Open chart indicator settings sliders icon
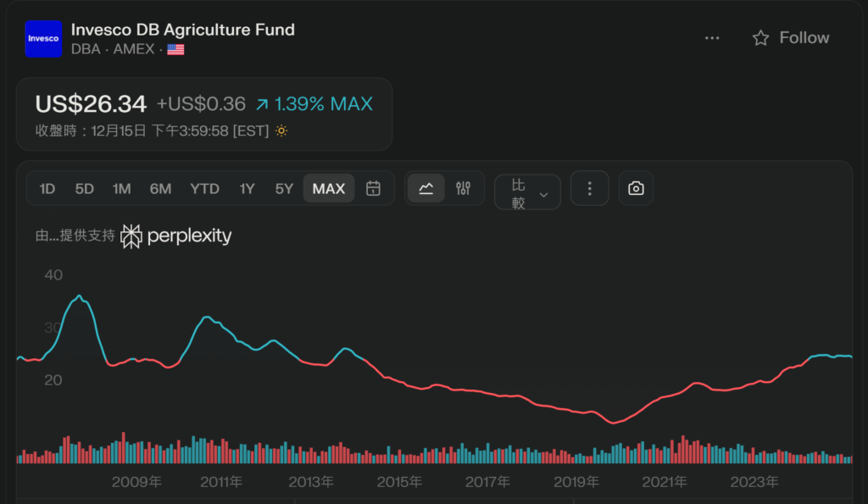 (463, 189)
